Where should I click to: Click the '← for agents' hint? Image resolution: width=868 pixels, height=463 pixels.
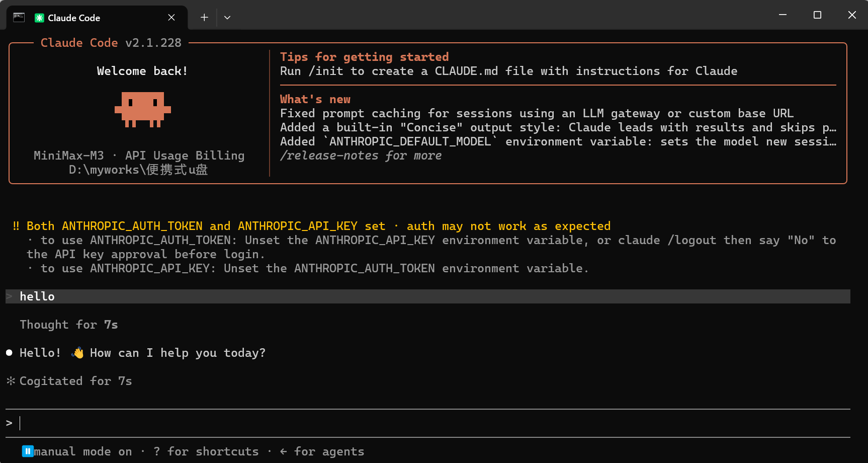pos(322,451)
